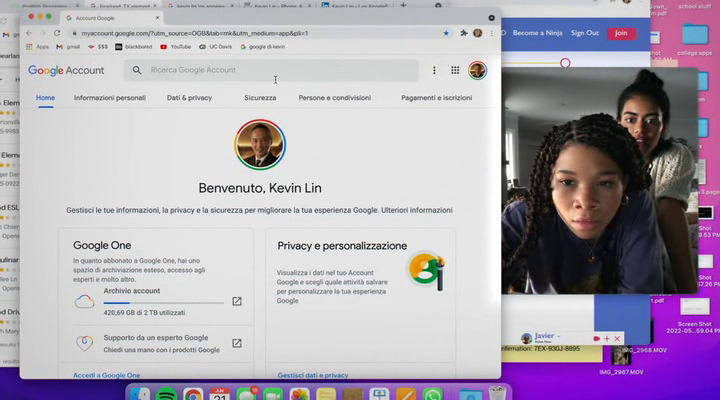
Task: Click the red camera icon in Javier's call bar
Action: [x=596, y=338]
